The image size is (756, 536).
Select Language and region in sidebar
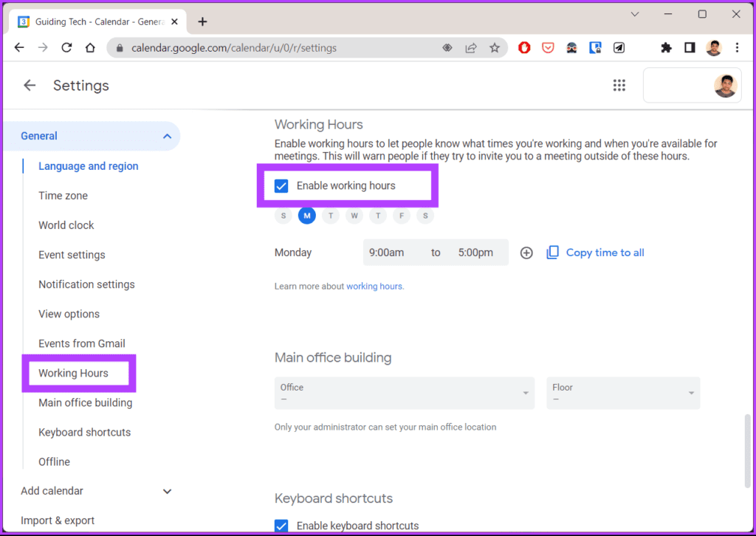tap(89, 166)
